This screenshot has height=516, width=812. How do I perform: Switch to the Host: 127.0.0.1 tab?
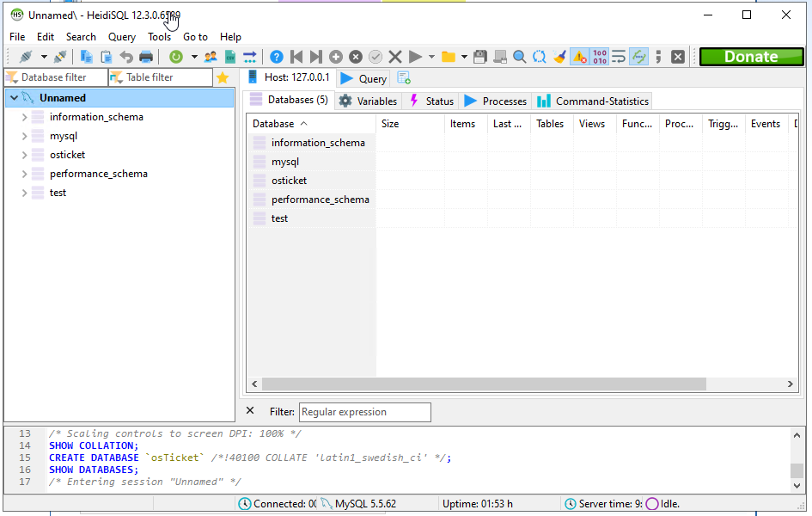pyautogui.click(x=289, y=77)
